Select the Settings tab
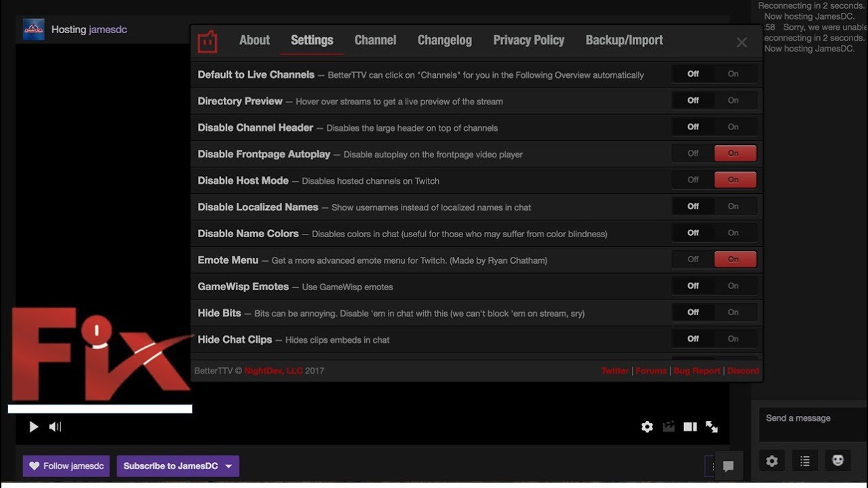868x488 pixels. (312, 40)
